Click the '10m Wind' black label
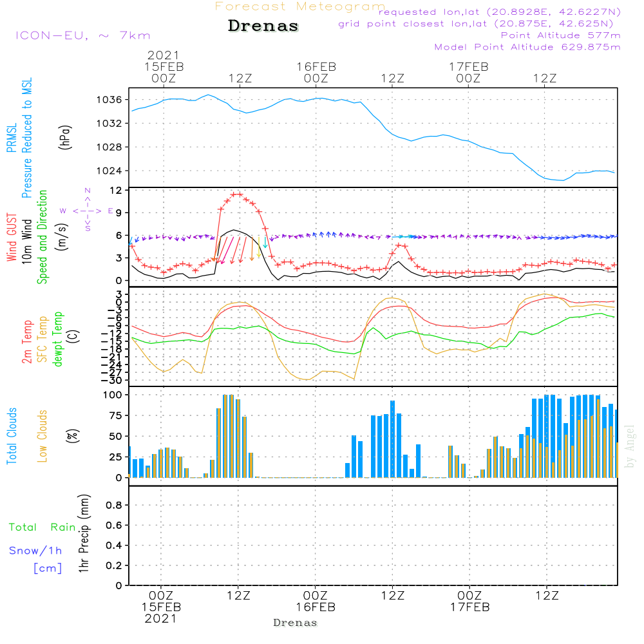 pyautogui.click(x=26, y=241)
